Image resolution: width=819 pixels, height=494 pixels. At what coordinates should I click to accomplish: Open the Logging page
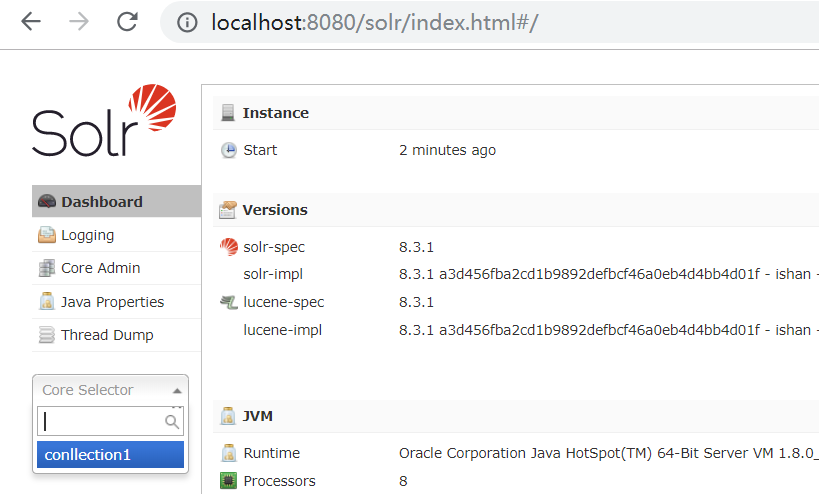[x=88, y=236]
